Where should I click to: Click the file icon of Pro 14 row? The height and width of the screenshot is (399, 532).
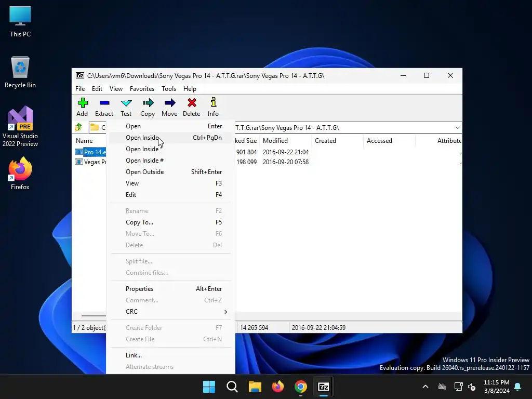[79, 152]
